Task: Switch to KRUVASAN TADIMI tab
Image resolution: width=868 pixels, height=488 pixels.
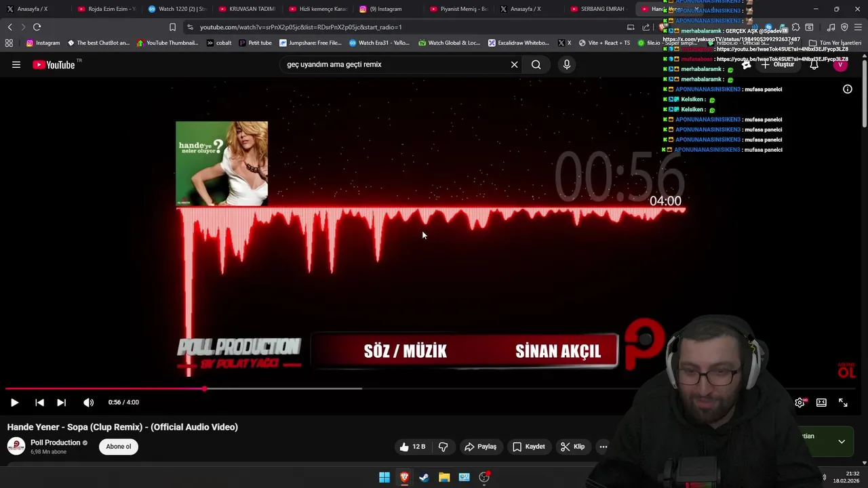Action: coord(247,9)
